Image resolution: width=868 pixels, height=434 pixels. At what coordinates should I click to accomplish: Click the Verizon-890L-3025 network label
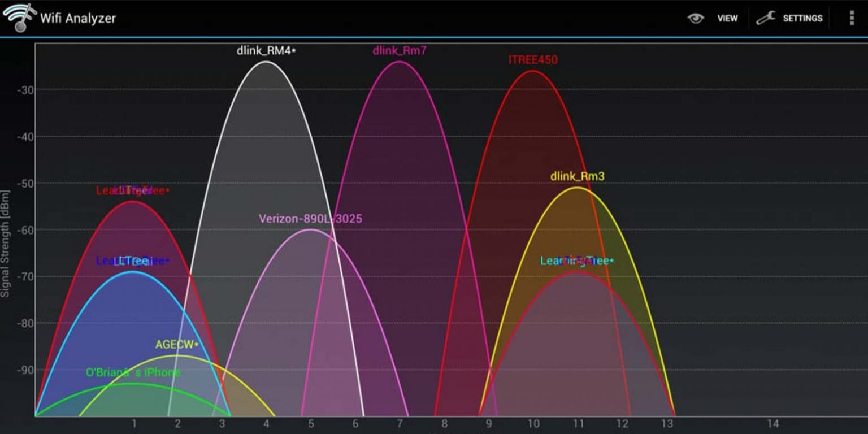click(x=311, y=218)
